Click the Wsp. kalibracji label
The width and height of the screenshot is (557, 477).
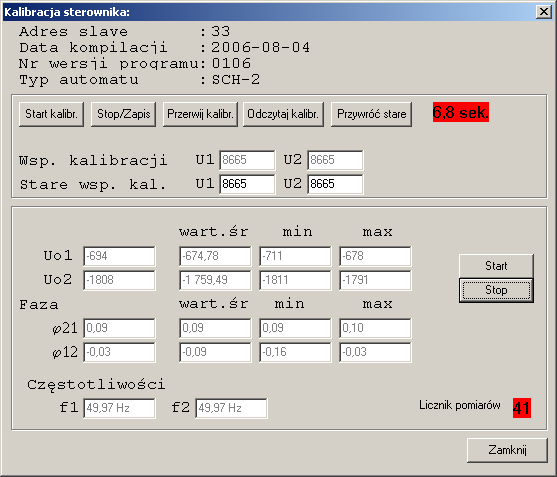pos(93,161)
